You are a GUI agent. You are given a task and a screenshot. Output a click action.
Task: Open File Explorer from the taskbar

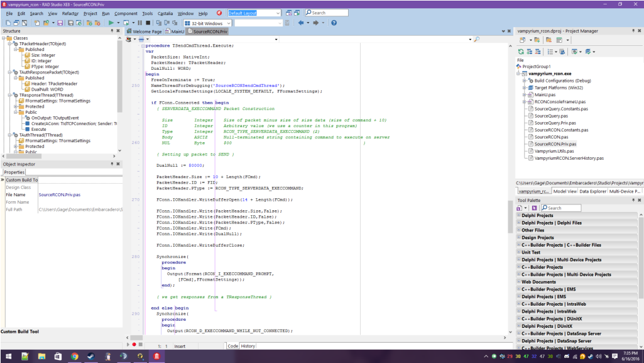(41, 356)
